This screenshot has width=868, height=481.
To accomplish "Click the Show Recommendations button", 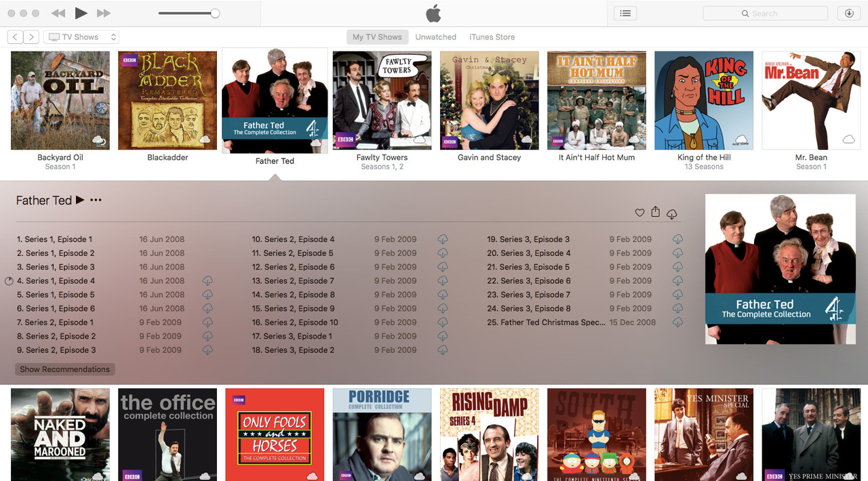I will tap(64, 369).
